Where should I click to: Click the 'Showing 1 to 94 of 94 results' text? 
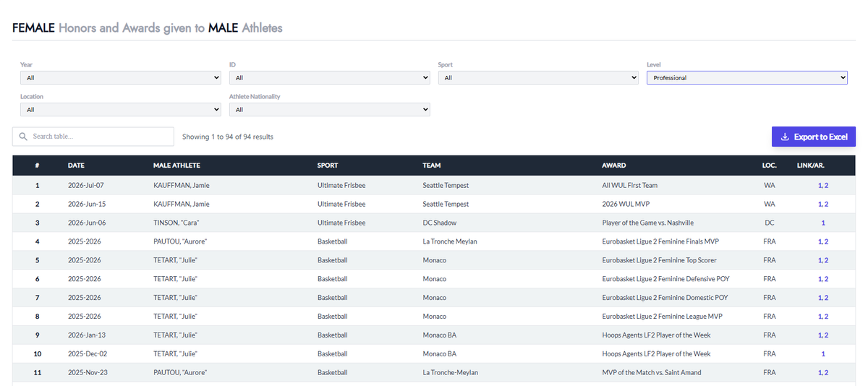[x=228, y=137]
